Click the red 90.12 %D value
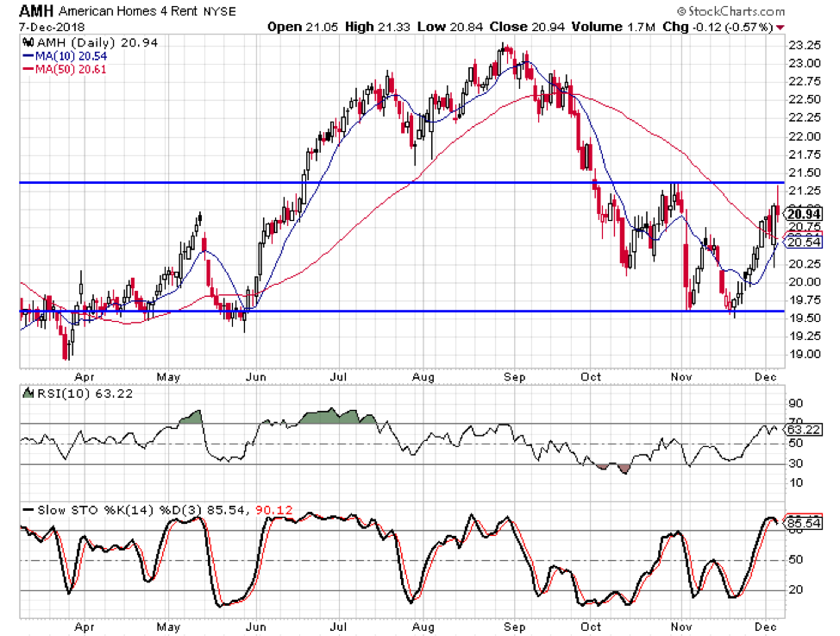Viewport: 840px width, 636px height. [x=273, y=510]
